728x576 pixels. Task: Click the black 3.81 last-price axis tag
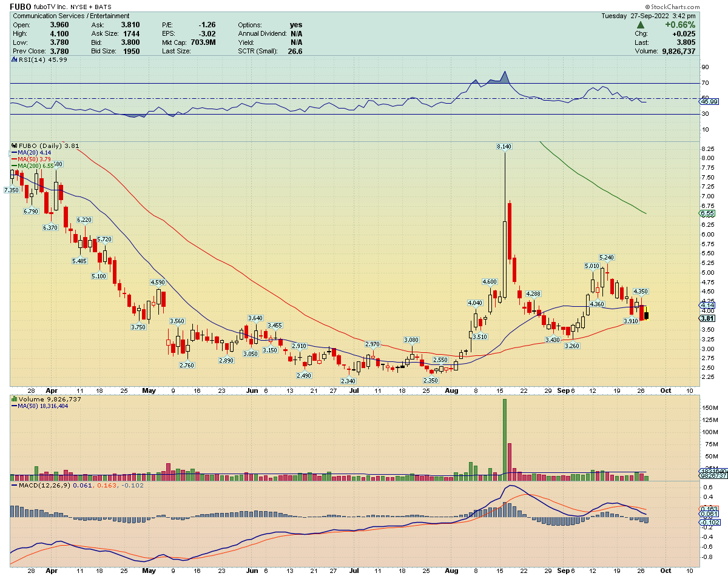[707, 318]
